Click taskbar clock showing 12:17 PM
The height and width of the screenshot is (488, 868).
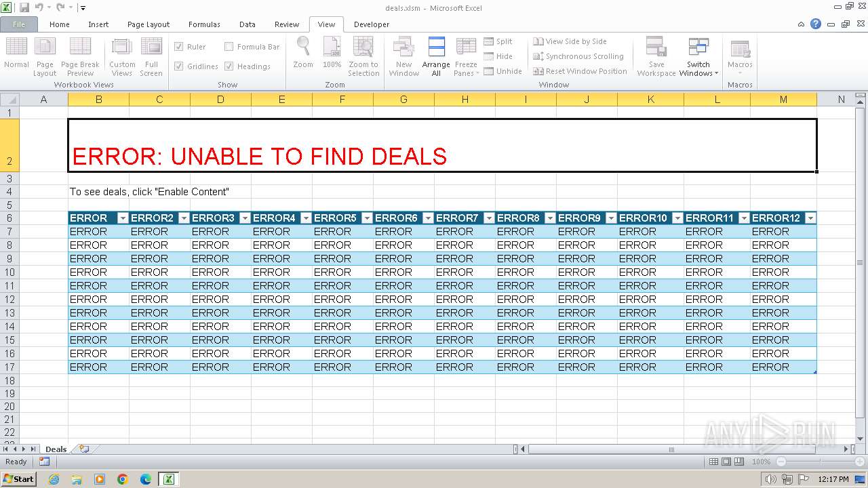[833, 479]
